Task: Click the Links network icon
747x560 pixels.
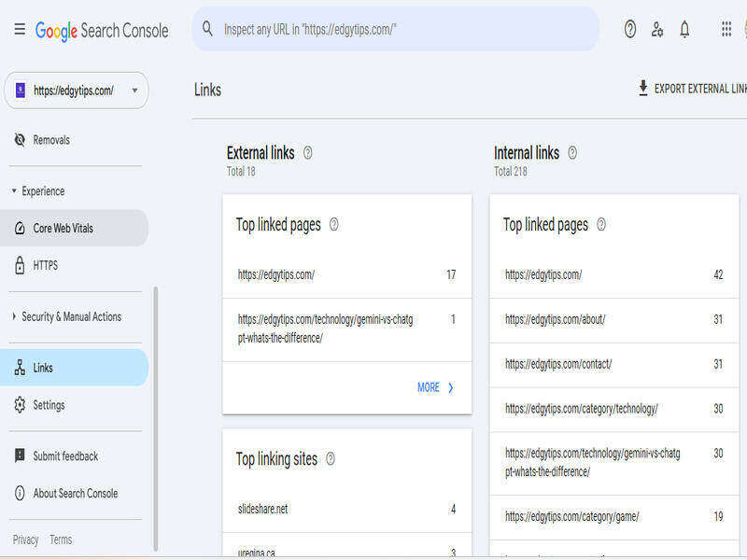Action: coord(20,368)
